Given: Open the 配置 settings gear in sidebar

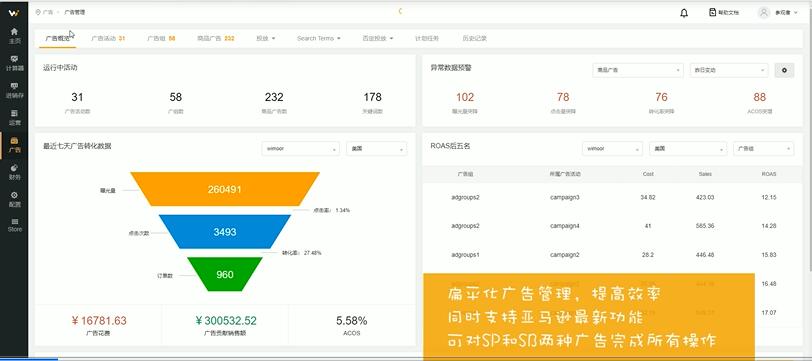Looking at the screenshot, I should pyautogui.click(x=14, y=199).
